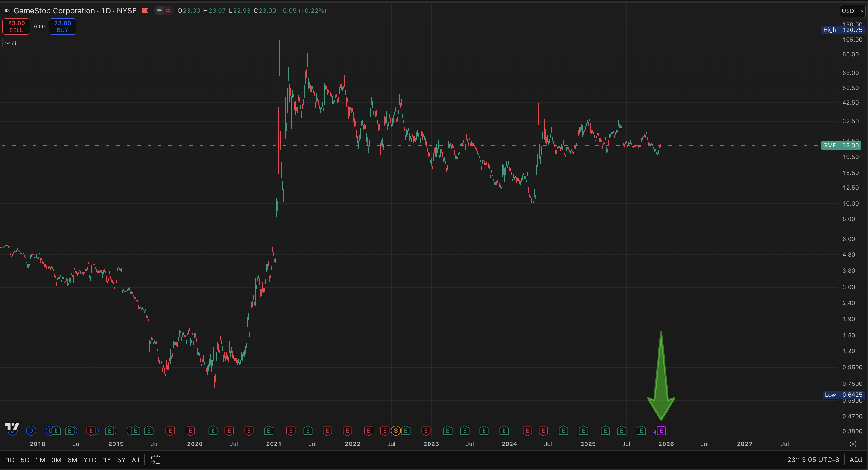
Task: Open timezone menu showing UTC-8
Action: tap(813, 460)
